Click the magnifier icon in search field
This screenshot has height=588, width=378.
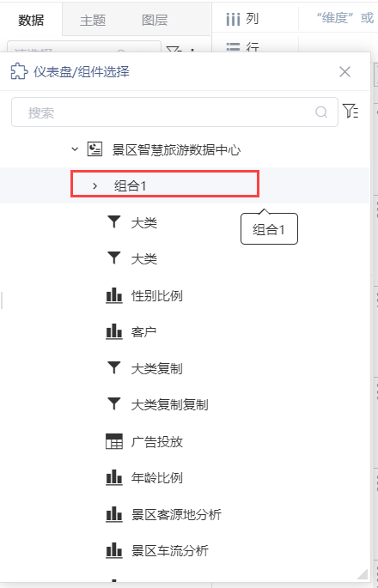click(x=321, y=112)
